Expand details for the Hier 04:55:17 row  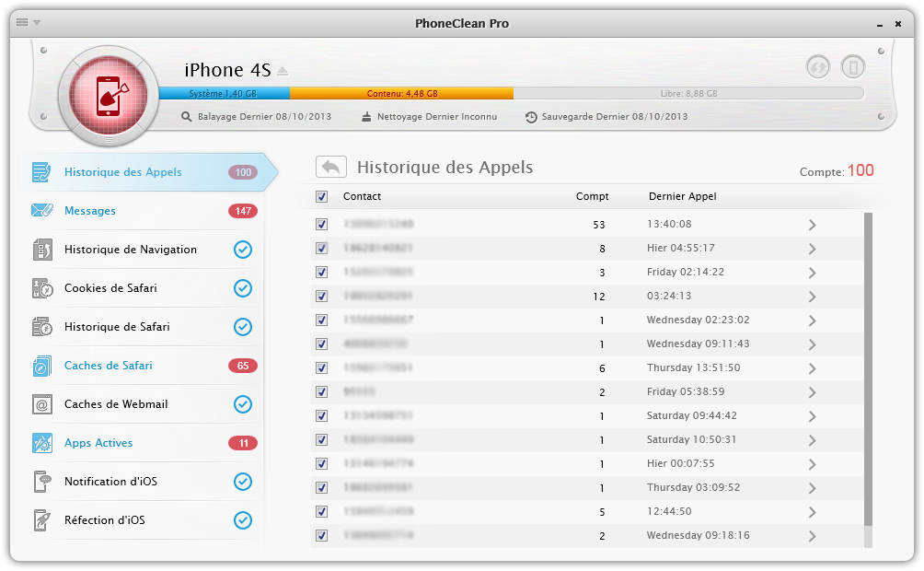(x=812, y=249)
